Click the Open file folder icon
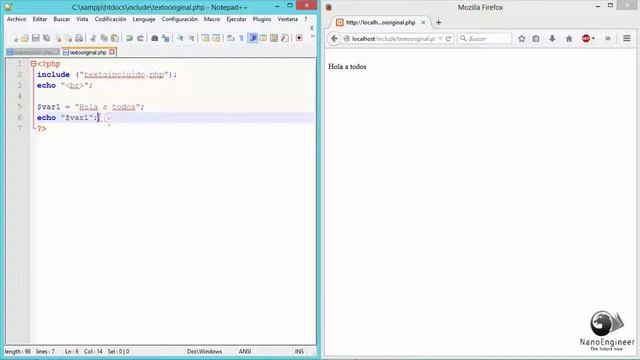Screen dimensions: 640x360 point(25,38)
